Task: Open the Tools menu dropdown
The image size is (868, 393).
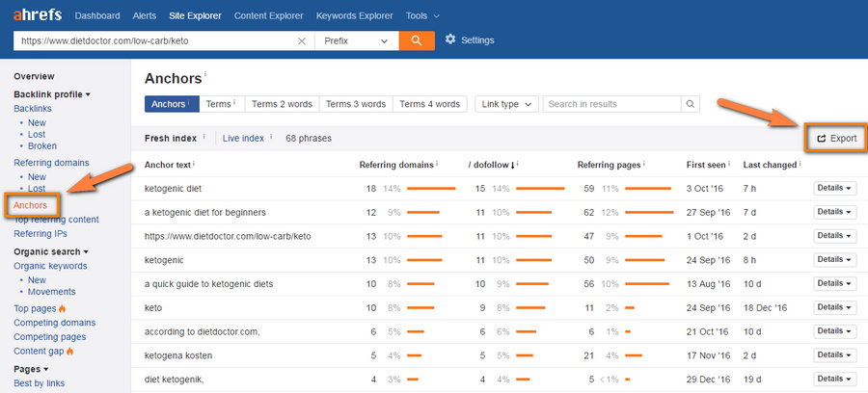Action: coord(422,15)
